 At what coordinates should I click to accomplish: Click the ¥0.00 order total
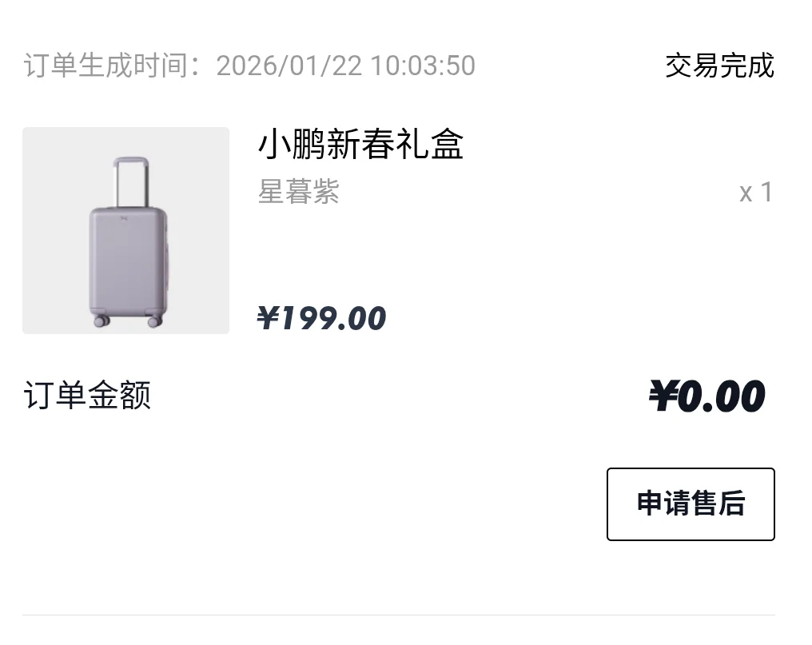(707, 397)
